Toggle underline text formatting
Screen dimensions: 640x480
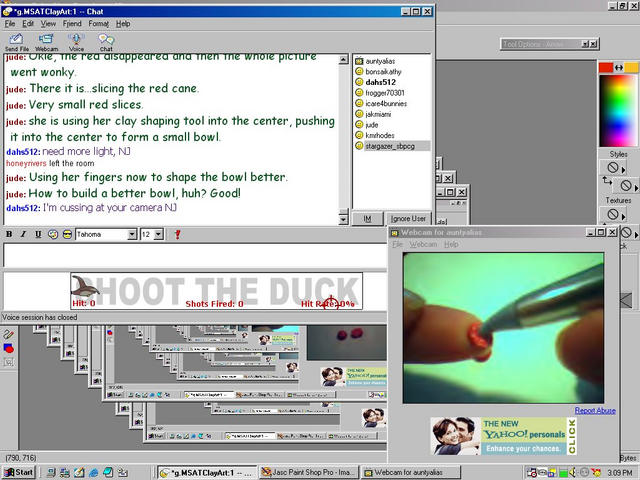[x=38, y=234]
